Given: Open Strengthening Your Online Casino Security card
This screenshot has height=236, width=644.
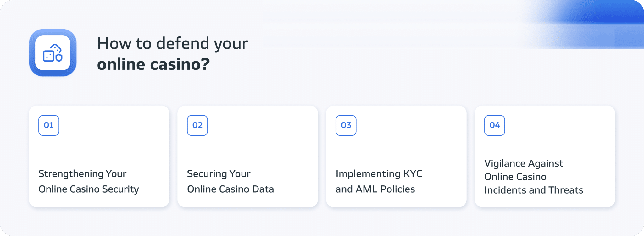Looking at the screenshot, I should click(99, 156).
